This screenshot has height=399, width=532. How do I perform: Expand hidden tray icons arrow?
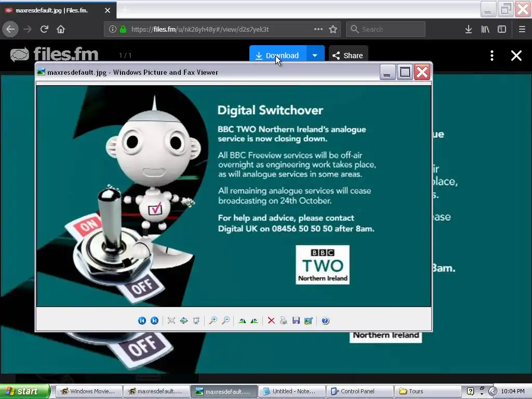tap(493, 391)
